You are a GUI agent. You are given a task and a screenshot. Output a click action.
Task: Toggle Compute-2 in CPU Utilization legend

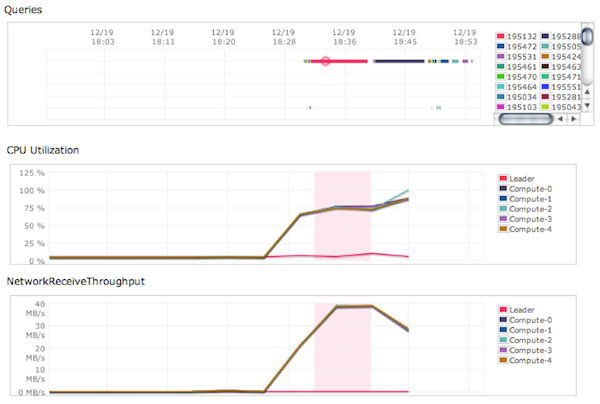[x=529, y=208]
